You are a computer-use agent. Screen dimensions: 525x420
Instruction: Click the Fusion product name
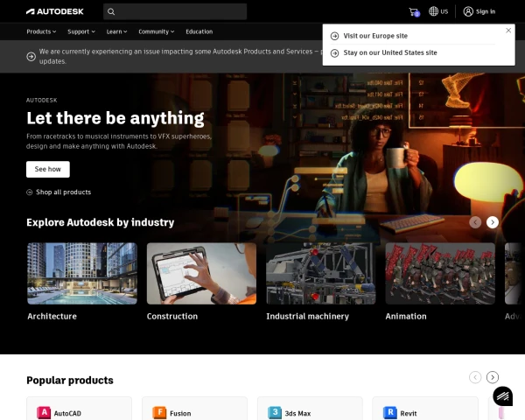click(180, 414)
